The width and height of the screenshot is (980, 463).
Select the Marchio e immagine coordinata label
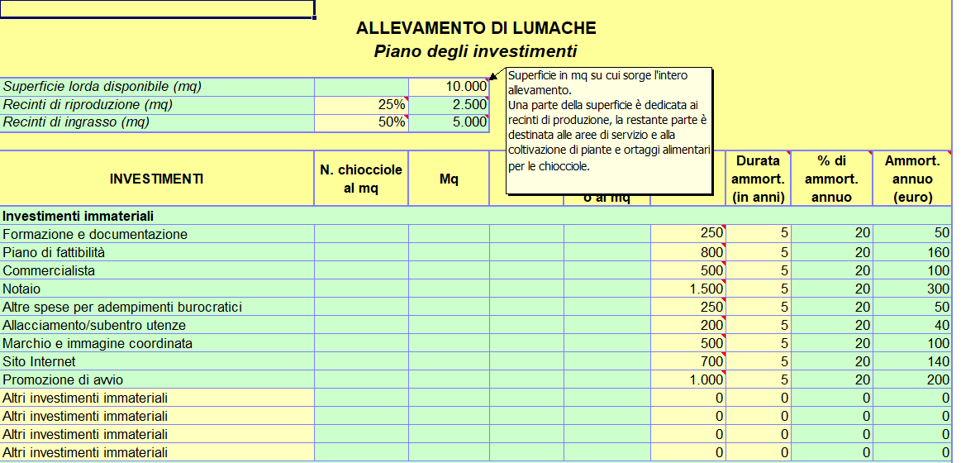click(x=157, y=343)
